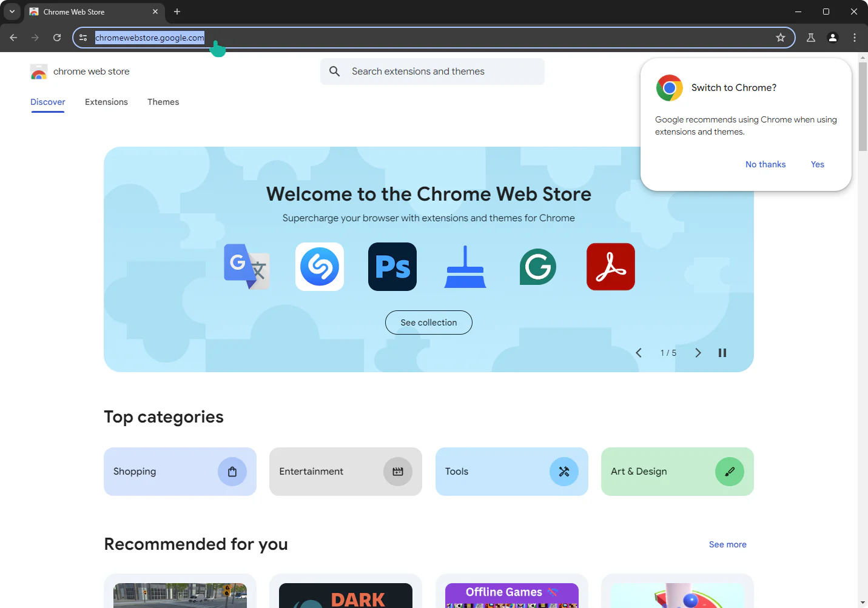Maximize the browser window

(826, 12)
